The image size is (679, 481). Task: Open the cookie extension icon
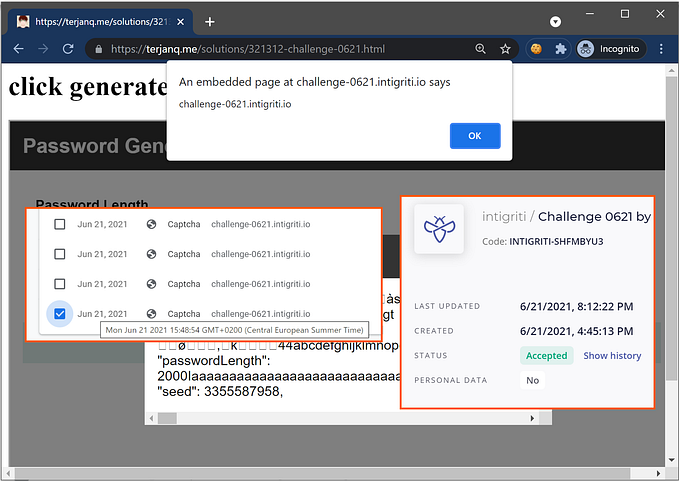point(536,49)
